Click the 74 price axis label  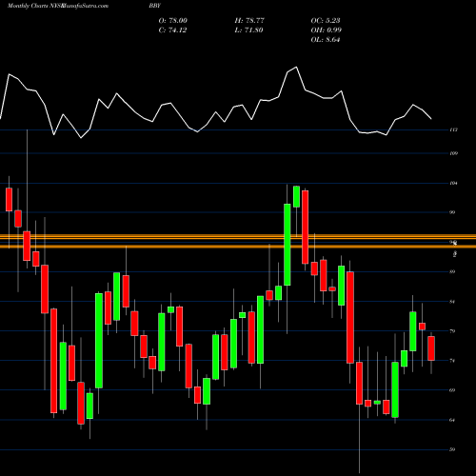click(x=452, y=361)
